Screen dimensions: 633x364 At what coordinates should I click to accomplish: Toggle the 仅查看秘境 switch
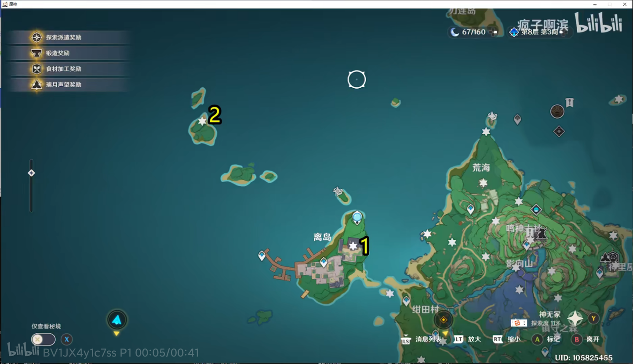point(43,339)
